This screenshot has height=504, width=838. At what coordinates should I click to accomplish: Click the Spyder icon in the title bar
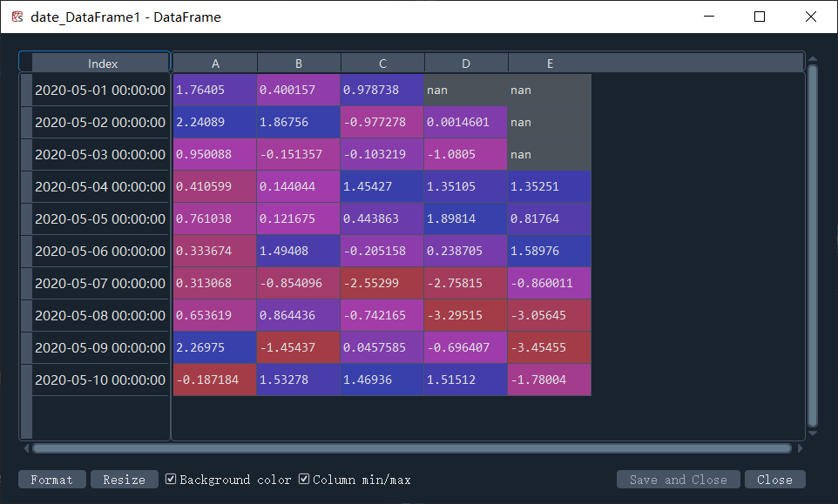pyautogui.click(x=16, y=17)
